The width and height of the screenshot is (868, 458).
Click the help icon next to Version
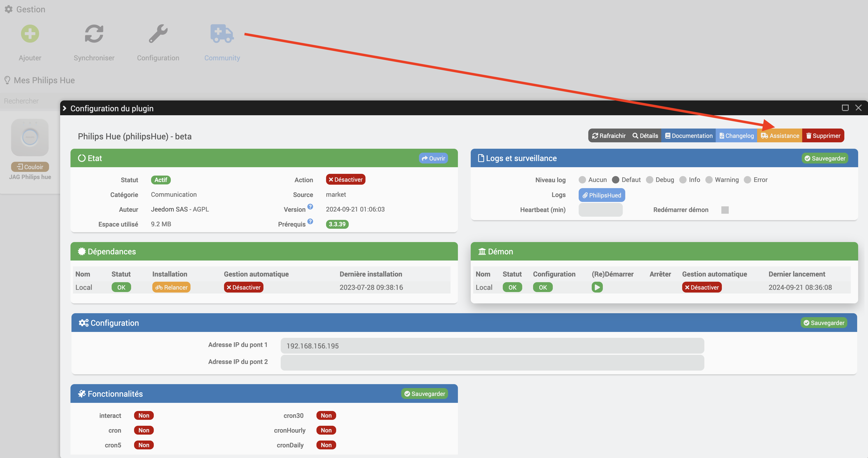pos(310,206)
